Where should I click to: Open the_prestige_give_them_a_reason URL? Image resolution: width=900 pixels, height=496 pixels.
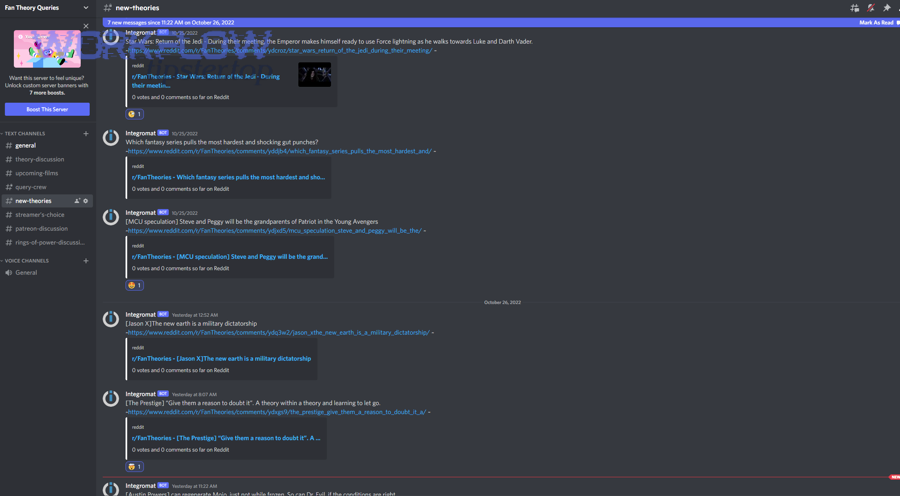(277, 412)
